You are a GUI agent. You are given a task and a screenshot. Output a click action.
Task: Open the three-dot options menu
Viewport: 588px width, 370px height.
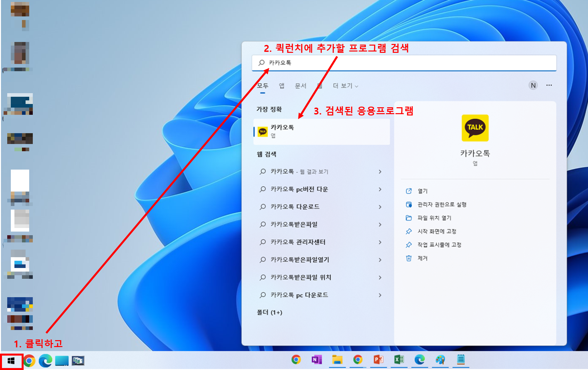549,85
